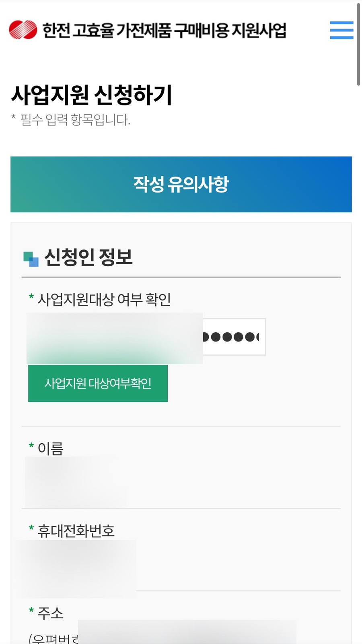Viewport: 362px width, 644px height.
Task: Click the 주소 field label
Action: pyautogui.click(x=50, y=613)
